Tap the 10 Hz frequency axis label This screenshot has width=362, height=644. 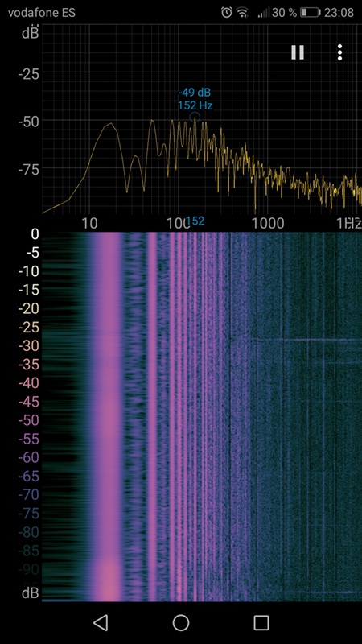tap(89, 224)
